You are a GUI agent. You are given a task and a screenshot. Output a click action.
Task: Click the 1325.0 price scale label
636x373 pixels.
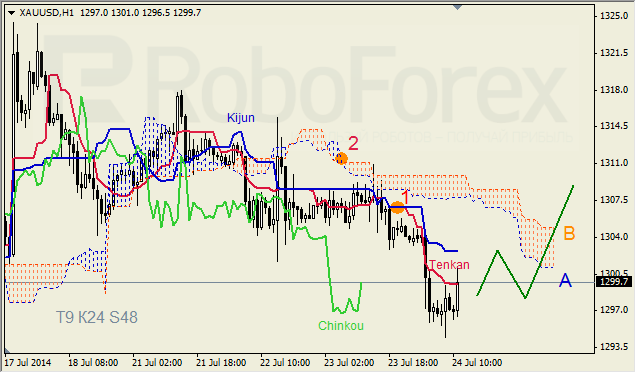coord(614,16)
